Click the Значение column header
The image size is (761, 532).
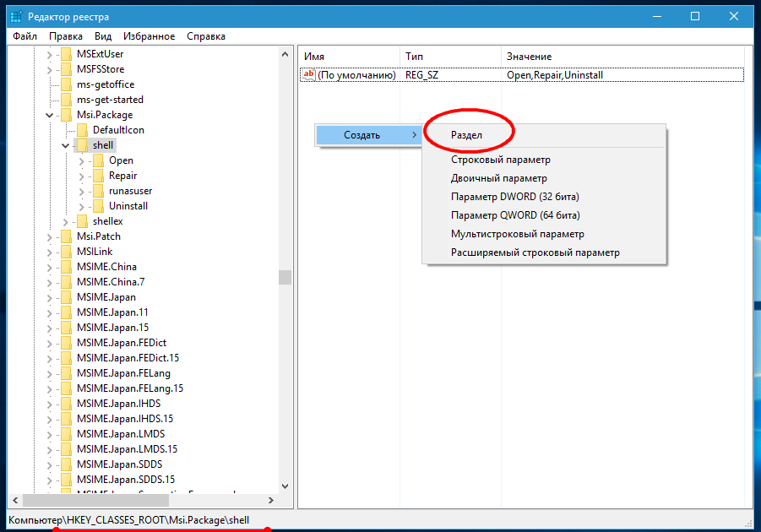click(x=622, y=57)
